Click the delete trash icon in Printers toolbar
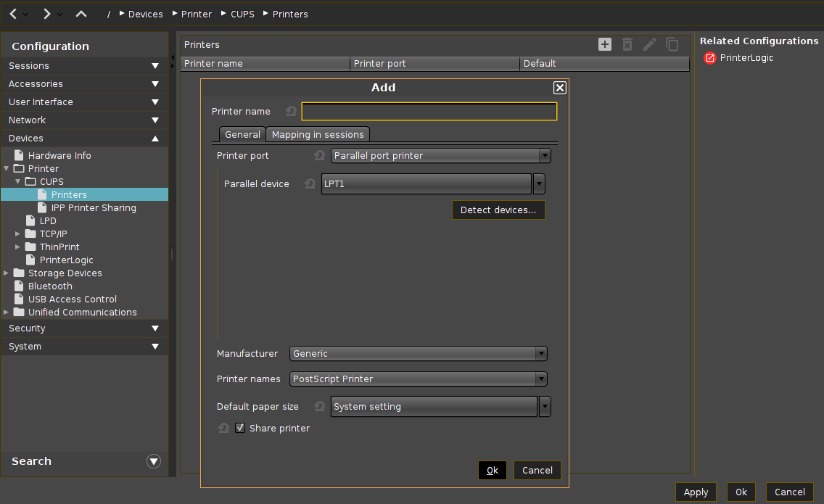 tap(627, 45)
